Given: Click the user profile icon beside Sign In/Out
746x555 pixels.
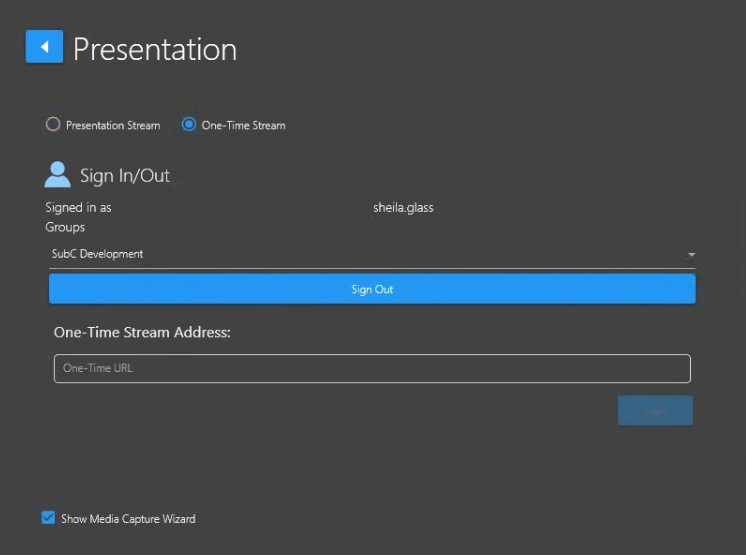Looking at the screenshot, I should point(58,175).
